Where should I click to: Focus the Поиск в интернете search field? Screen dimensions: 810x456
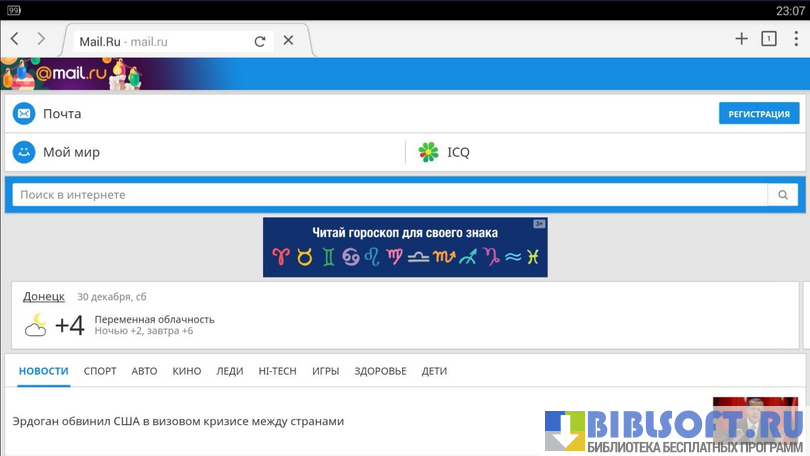(x=390, y=195)
